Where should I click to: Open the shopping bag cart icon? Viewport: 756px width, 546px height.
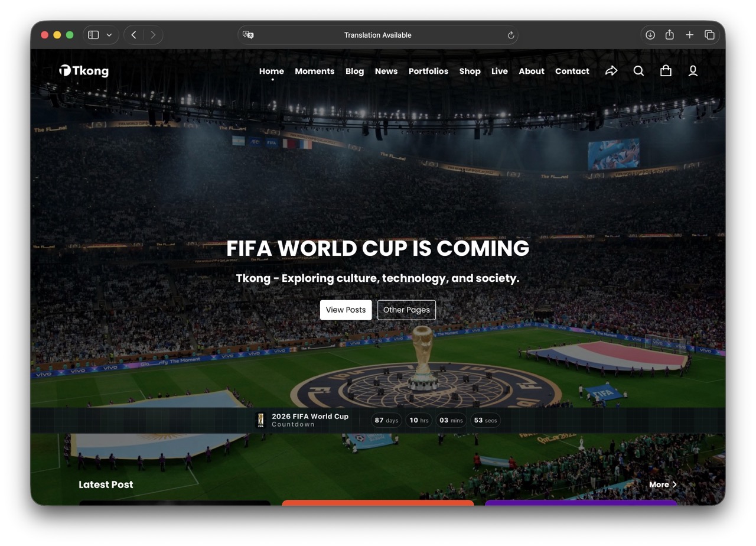tap(666, 71)
